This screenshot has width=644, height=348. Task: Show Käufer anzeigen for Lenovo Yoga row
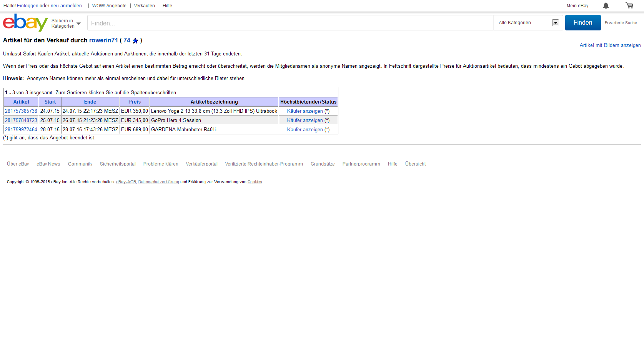(x=305, y=111)
